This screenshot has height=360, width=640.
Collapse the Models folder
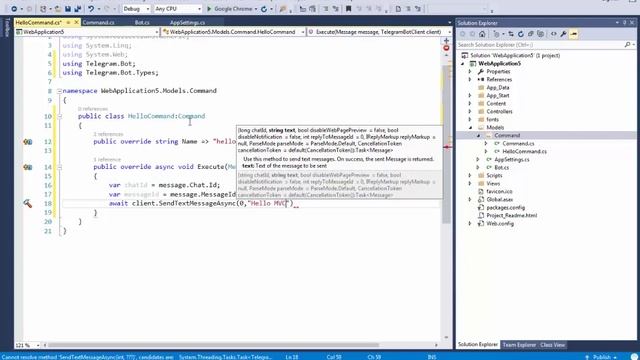470,127
